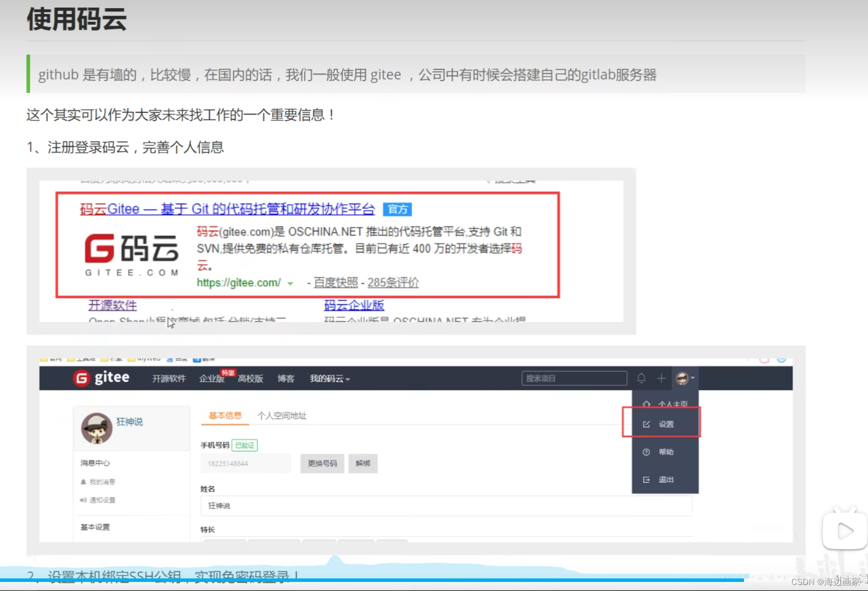Click the bell icon beside 我的消息

pos(83,482)
